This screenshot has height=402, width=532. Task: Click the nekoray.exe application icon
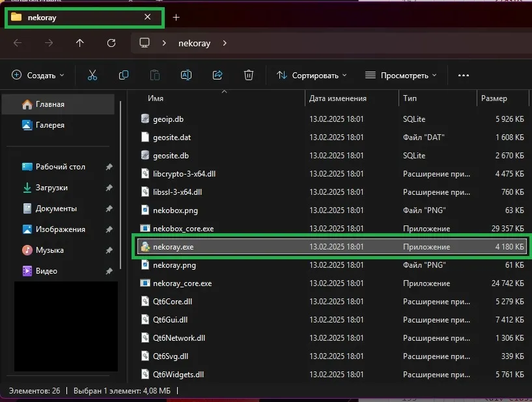pyautogui.click(x=145, y=246)
